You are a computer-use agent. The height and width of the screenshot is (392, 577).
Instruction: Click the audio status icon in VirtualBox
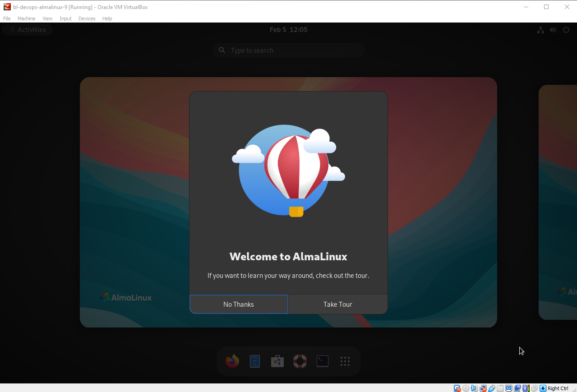[x=474, y=388]
